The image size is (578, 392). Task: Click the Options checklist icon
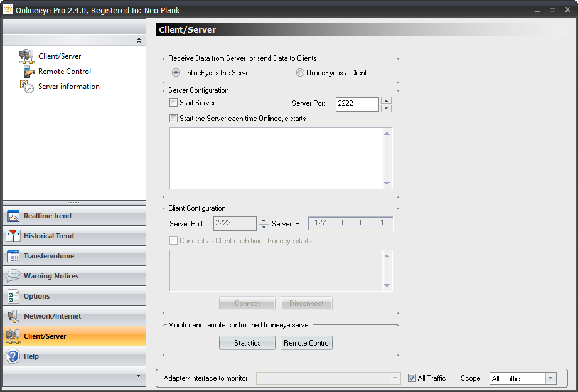13,296
